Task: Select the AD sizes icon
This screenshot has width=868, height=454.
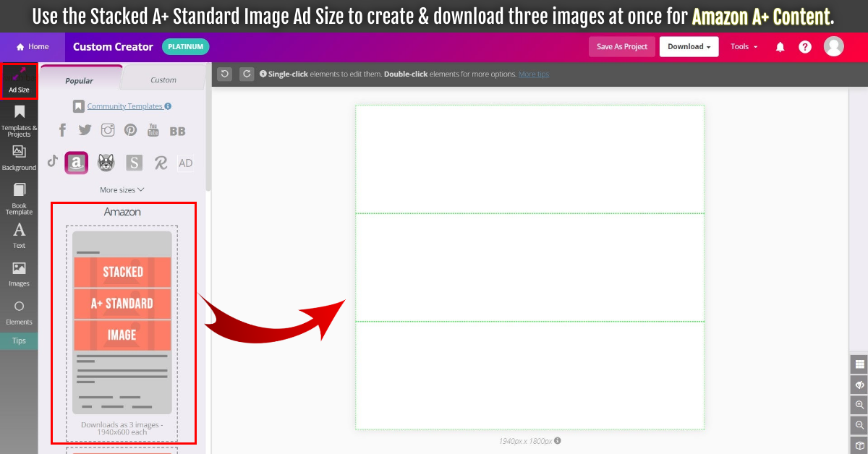Action: pos(186,163)
